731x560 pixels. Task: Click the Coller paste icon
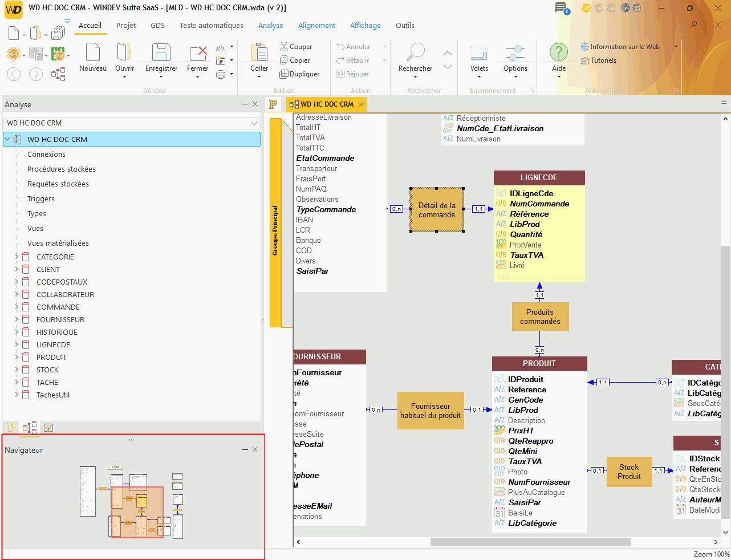(x=259, y=53)
